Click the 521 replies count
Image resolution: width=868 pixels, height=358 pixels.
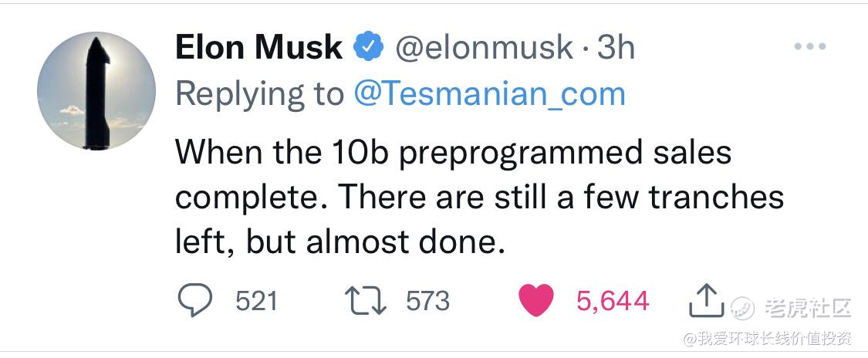click(x=256, y=301)
